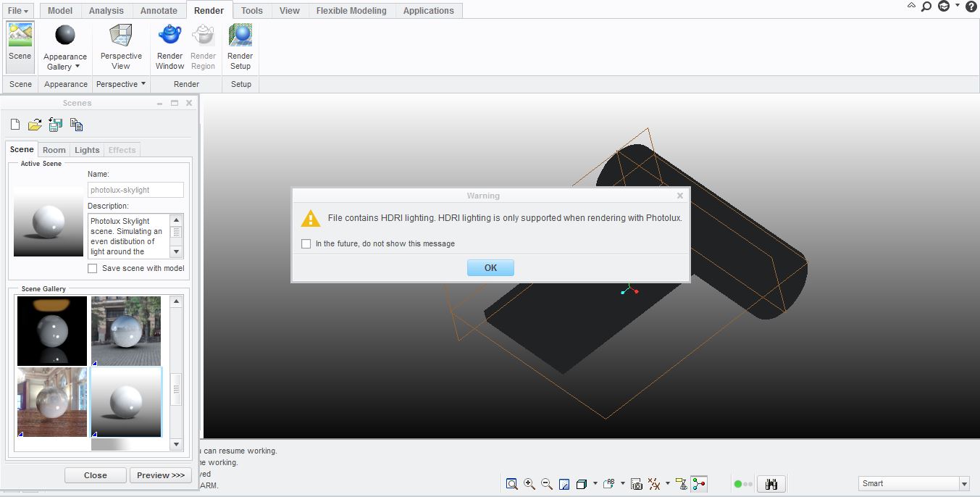Click the Zoom In magnifier
The image size is (980, 497).
pyautogui.click(x=529, y=484)
